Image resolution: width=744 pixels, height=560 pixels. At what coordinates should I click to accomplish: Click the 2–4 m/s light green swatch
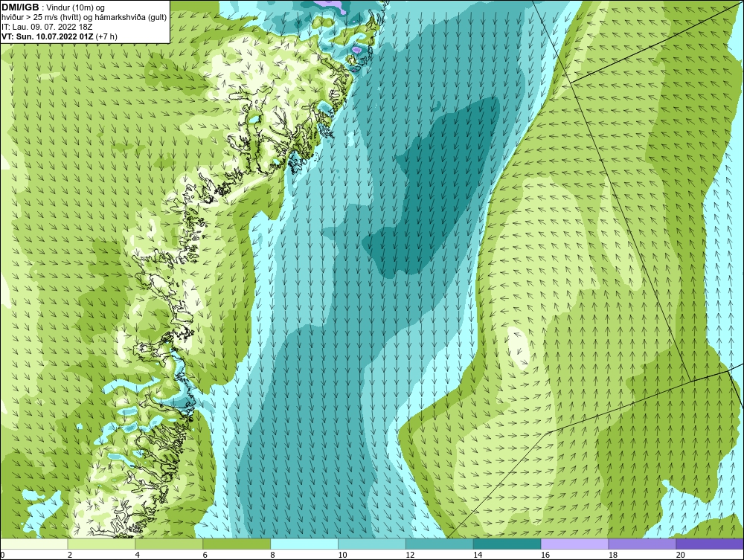(101, 544)
